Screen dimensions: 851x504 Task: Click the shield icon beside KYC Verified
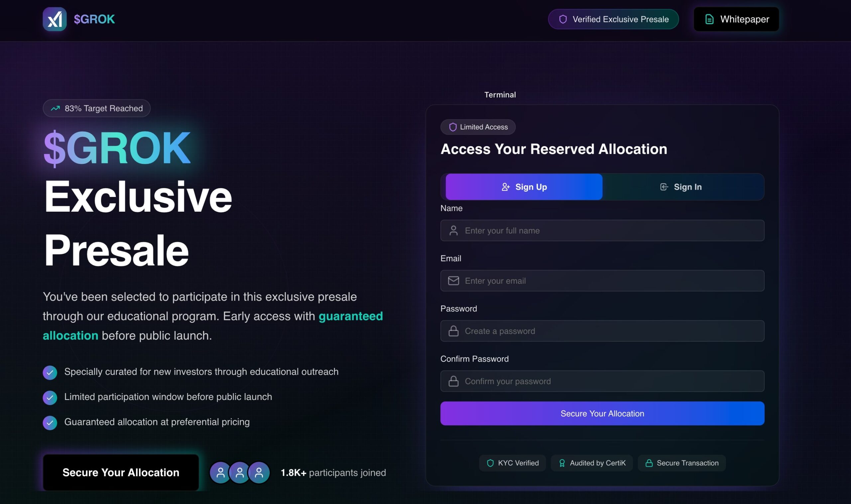click(490, 463)
